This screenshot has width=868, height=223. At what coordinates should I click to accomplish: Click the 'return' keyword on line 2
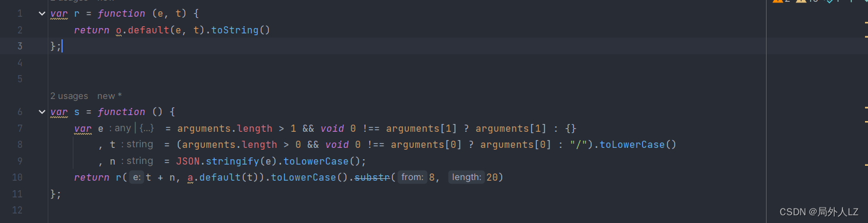(x=92, y=30)
